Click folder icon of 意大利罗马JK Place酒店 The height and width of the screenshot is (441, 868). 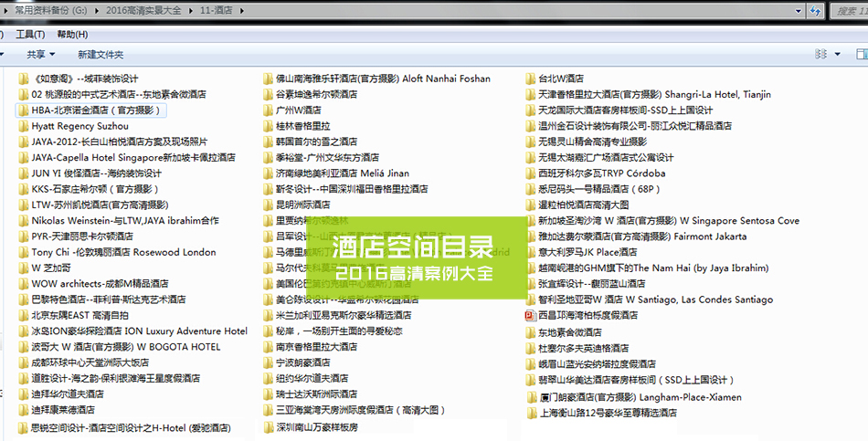coord(530,252)
